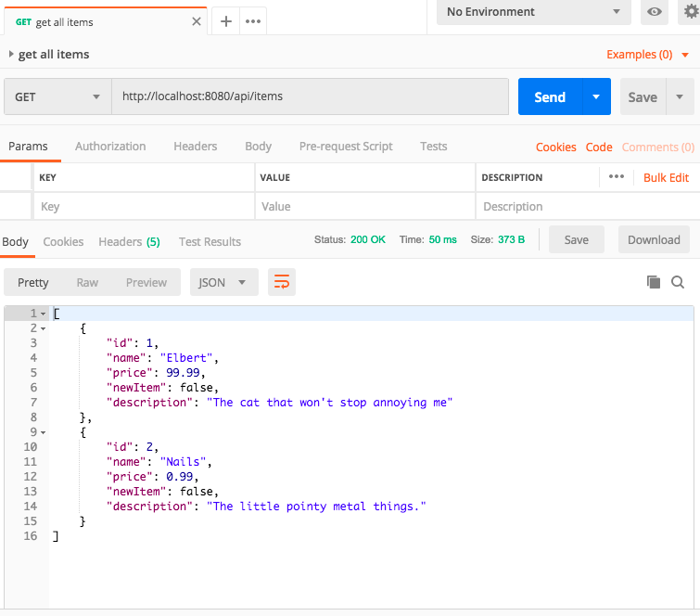Open the Pre-request Script tab
The height and width of the screenshot is (616, 700).
(x=346, y=147)
